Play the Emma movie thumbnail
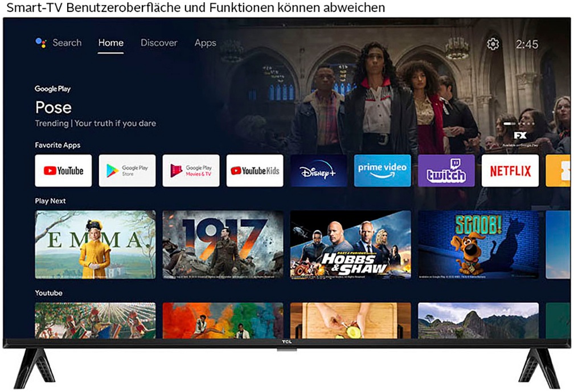The height and width of the screenshot is (392, 574). pos(95,245)
